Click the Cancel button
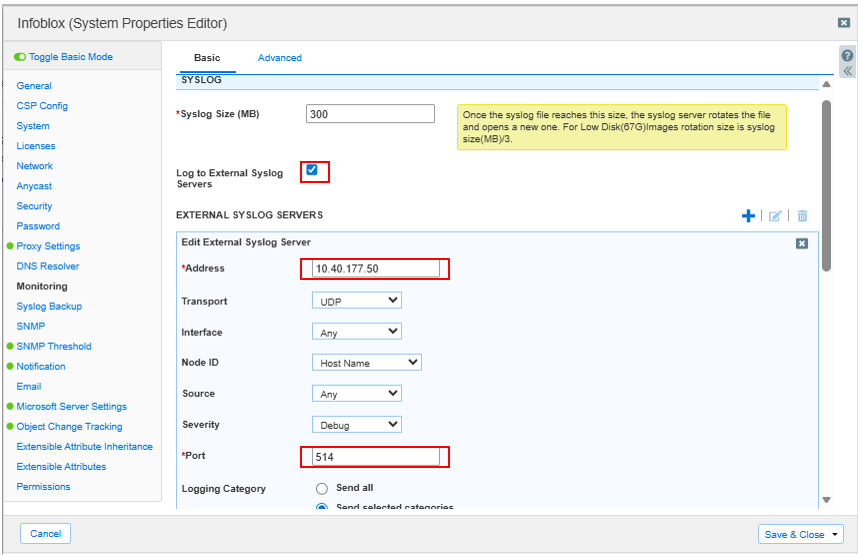Viewport: 858px width, 555px height. 45,534
